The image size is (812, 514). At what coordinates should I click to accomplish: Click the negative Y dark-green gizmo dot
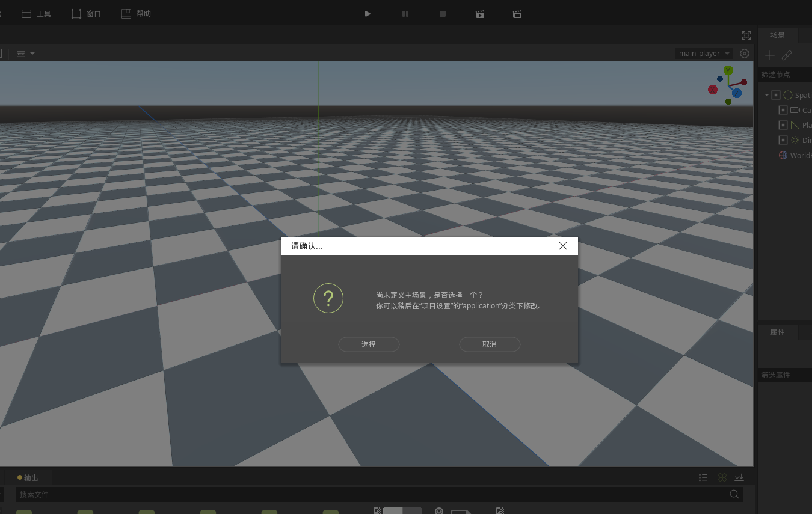pos(728,102)
